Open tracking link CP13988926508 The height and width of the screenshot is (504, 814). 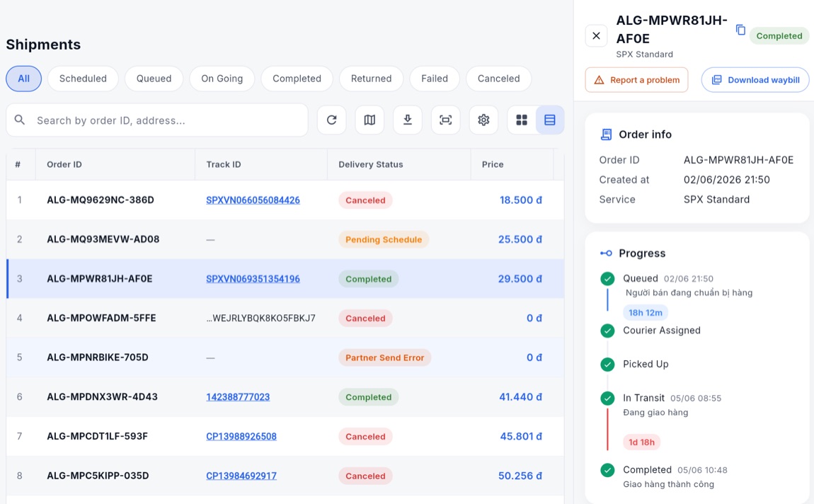pos(241,437)
